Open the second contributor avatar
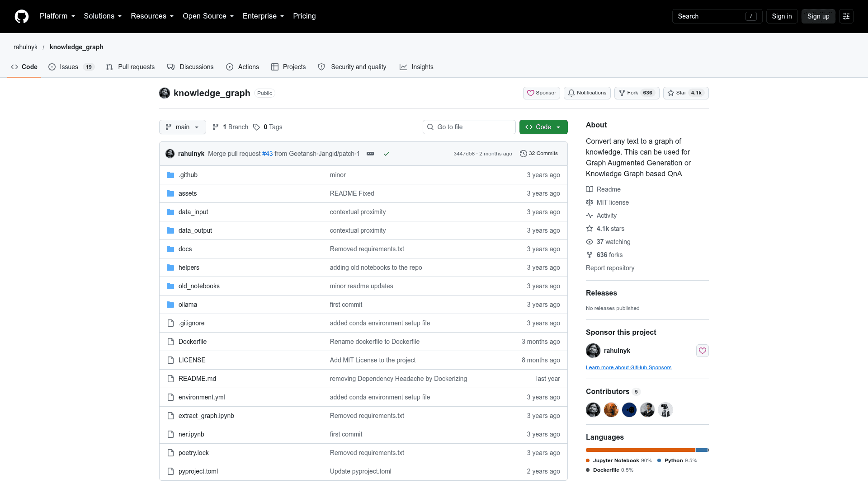 point(611,410)
